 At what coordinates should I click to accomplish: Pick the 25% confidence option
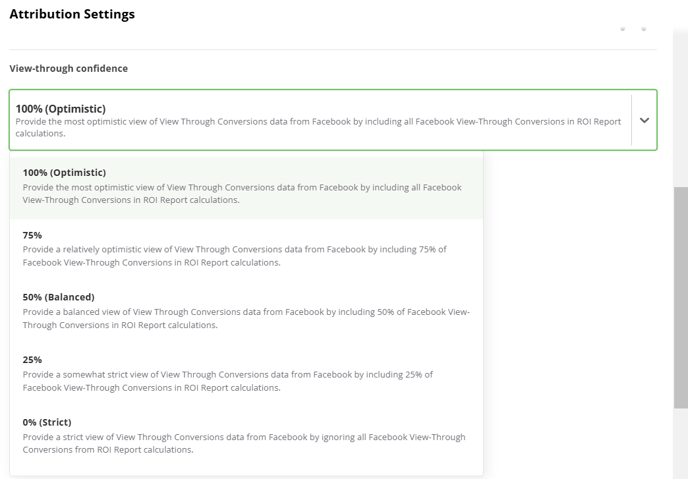coord(246,375)
